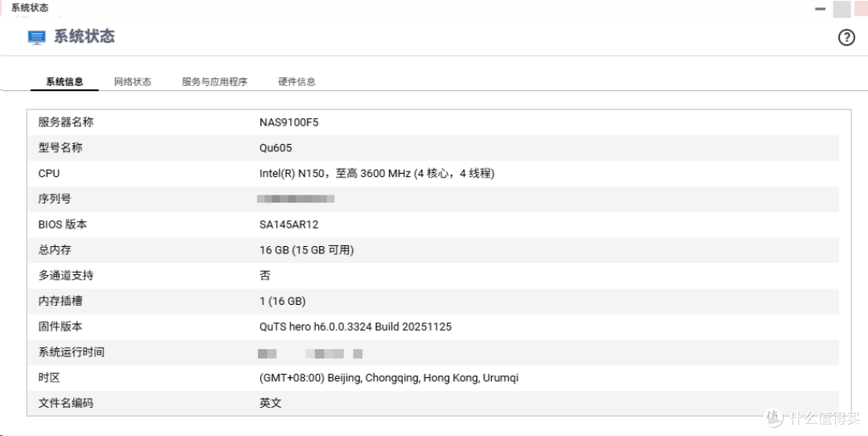Click the 服务器名称 row label
The height and width of the screenshot is (436, 868).
(66, 122)
